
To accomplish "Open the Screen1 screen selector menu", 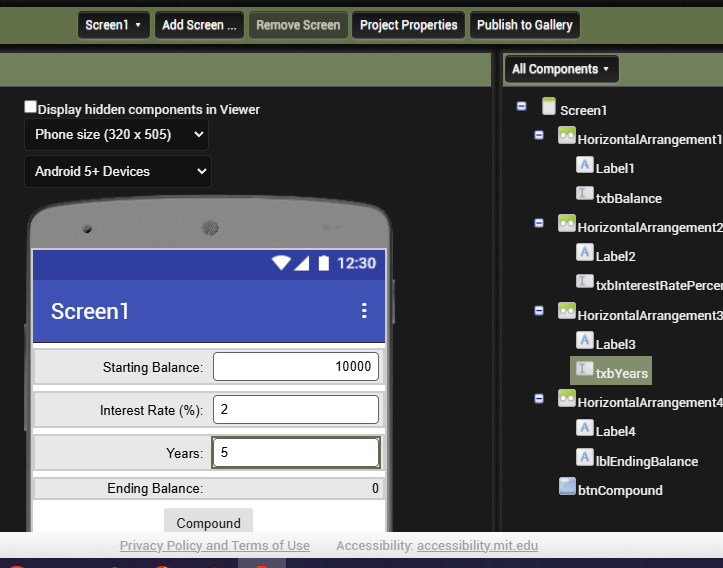I will click(113, 25).
